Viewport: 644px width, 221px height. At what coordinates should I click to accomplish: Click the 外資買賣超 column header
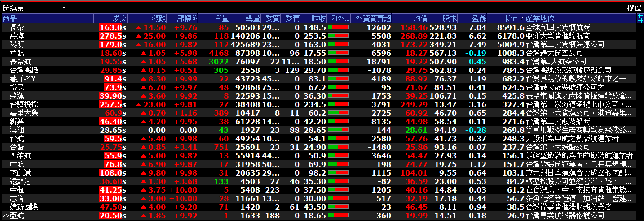[373, 18]
